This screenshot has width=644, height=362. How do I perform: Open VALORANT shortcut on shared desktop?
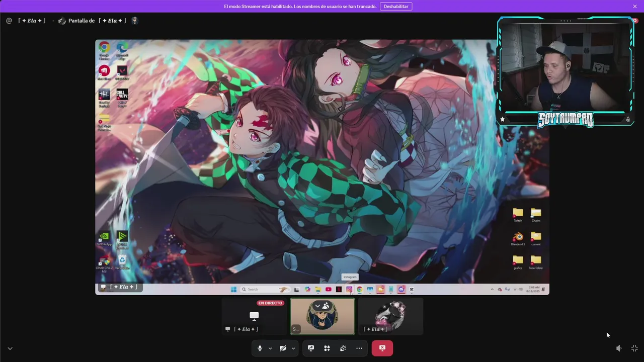tap(122, 73)
